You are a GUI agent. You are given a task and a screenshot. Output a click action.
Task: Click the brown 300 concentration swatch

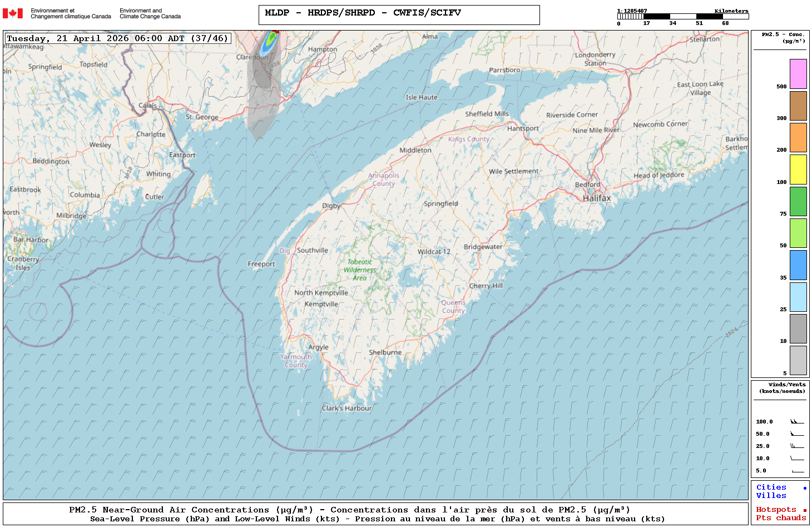(798, 106)
